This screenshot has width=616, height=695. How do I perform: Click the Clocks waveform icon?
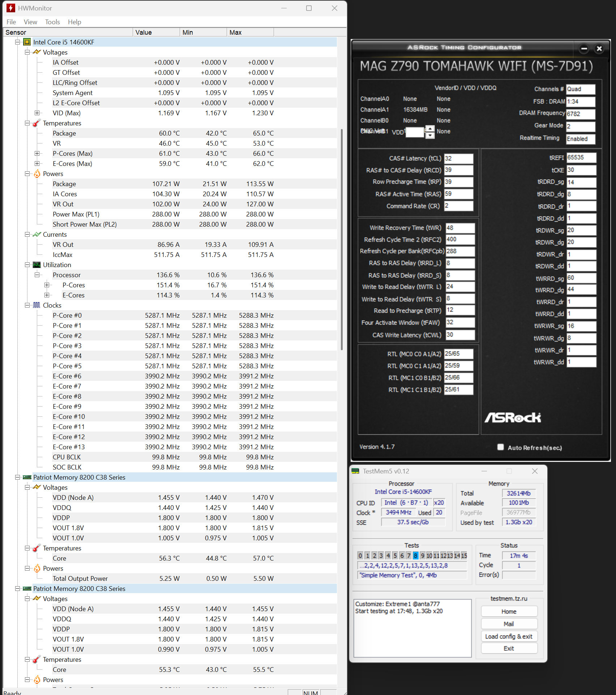(37, 305)
